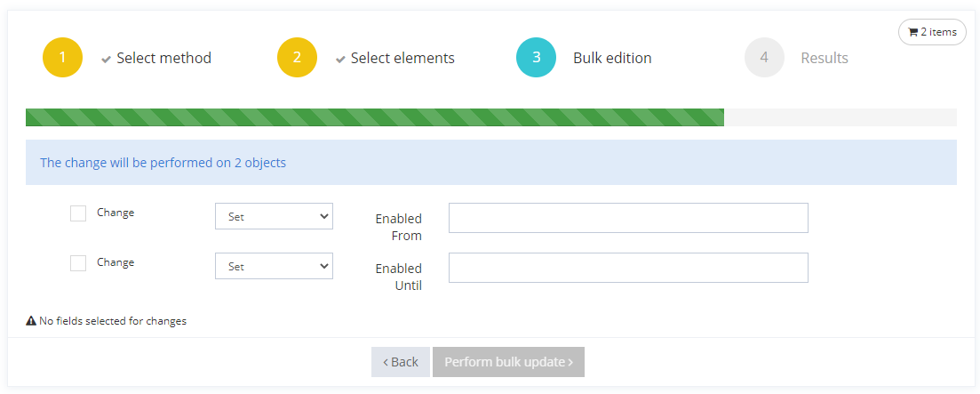Click the step 1 yellow circle
980x394 pixels.
(62, 58)
